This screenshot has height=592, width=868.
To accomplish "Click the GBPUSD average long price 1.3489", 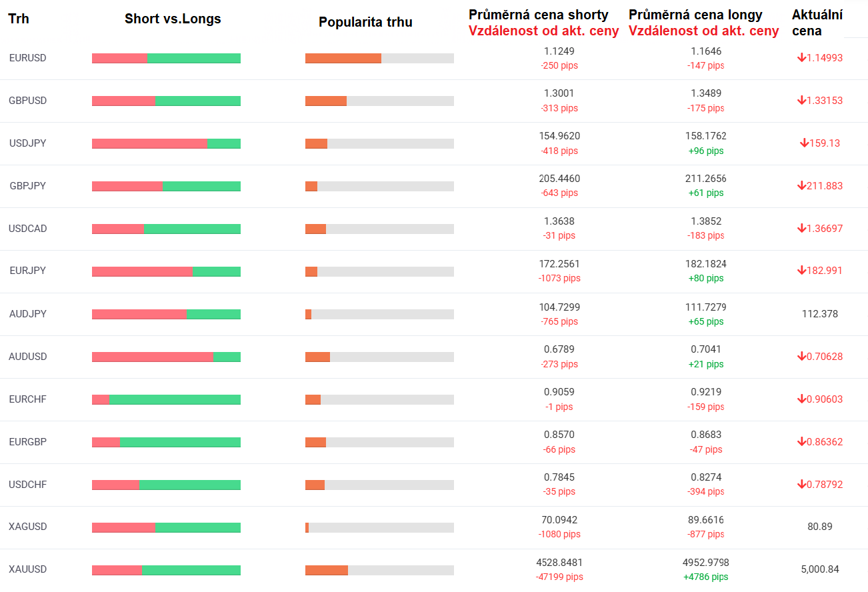I will pos(706,93).
